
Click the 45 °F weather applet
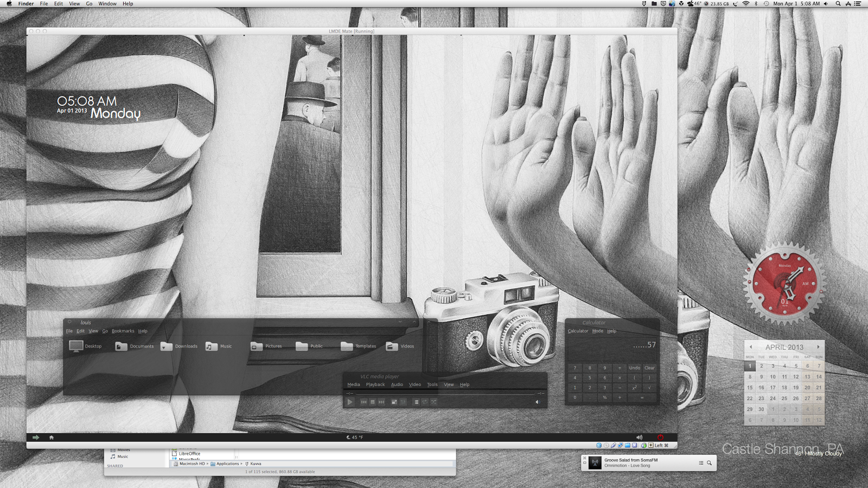[x=355, y=437]
